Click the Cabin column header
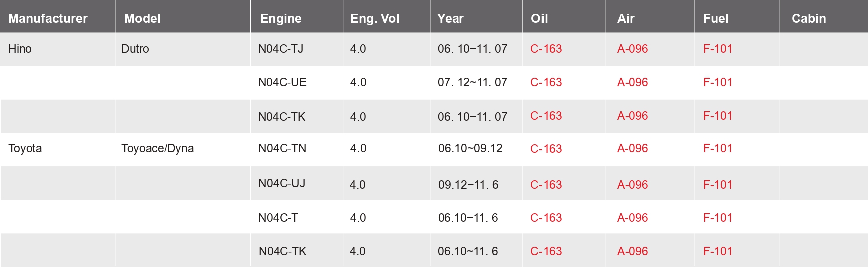Viewport: 868px width, 267px height. [x=809, y=19]
